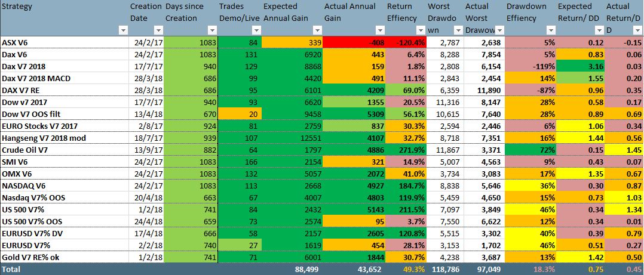
Task: Select the Crude Oil V7 strategy cell
Action: click(x=64, y=150)
